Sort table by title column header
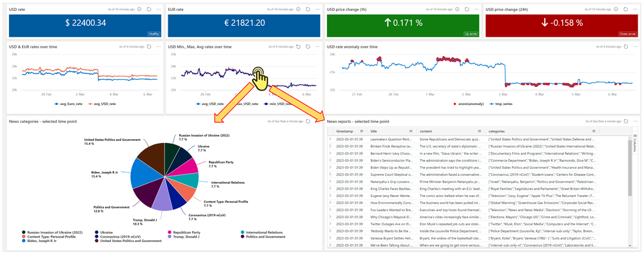Screen dimensions: 644x253 (x=374, y=131)
